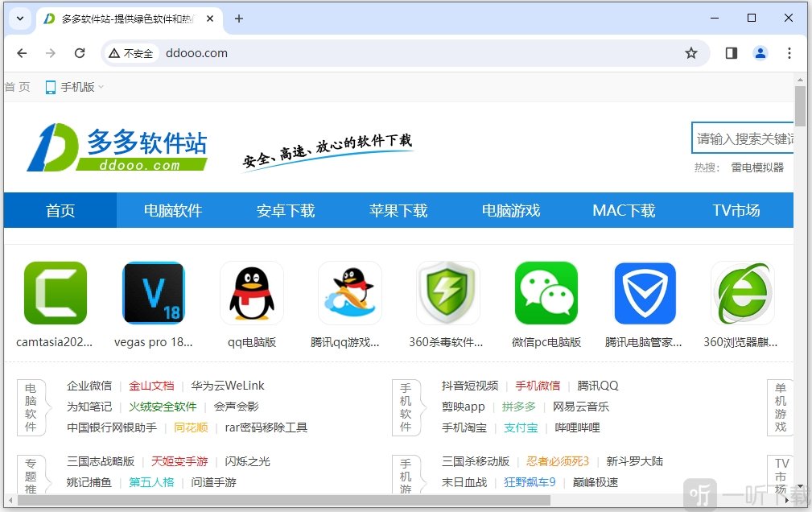Click the 360浏览器麒麟 browser icon

point(742,292)
